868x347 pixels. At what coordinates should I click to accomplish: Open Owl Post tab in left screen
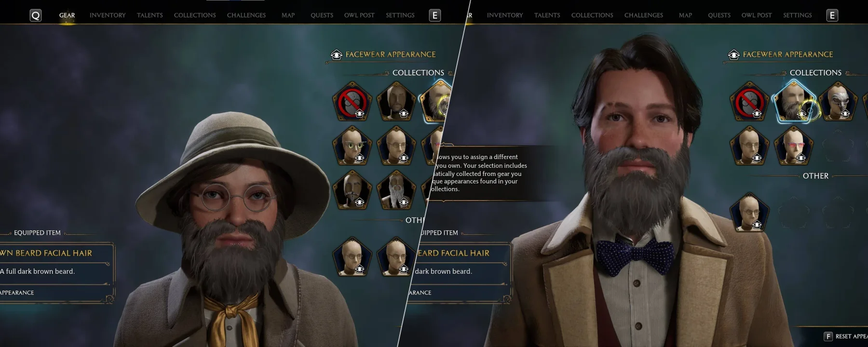click(359, 15)
